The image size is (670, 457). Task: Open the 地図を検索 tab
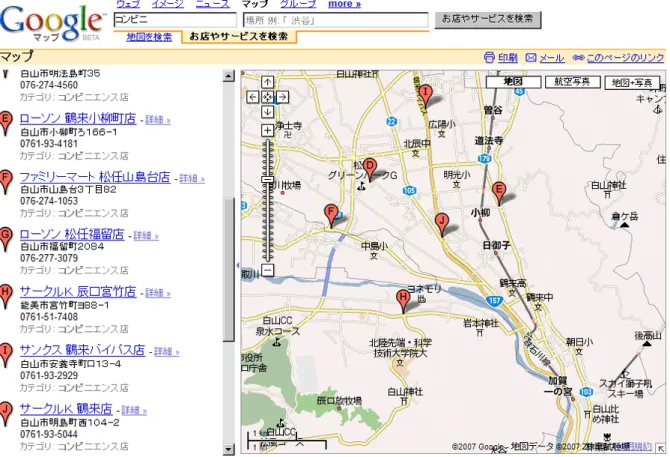pyautogui.click(x=150, y=37)
